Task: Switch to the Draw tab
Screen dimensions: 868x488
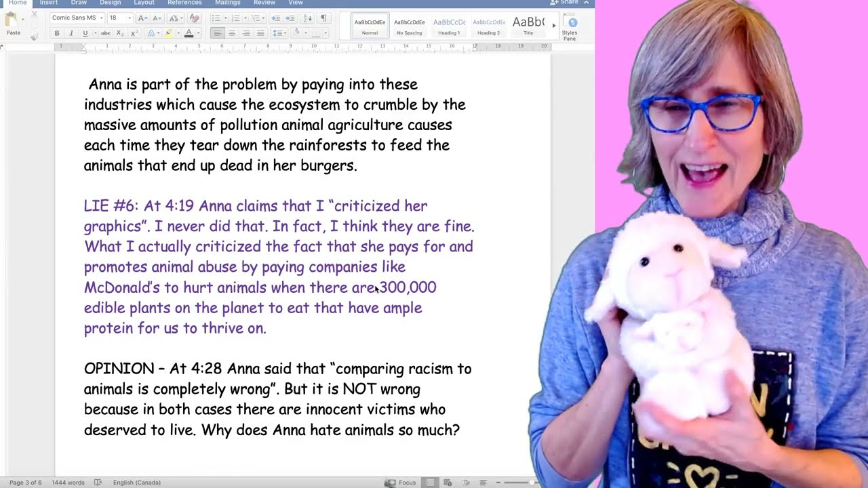Action: pyautogui.click(x=79, y=3)
